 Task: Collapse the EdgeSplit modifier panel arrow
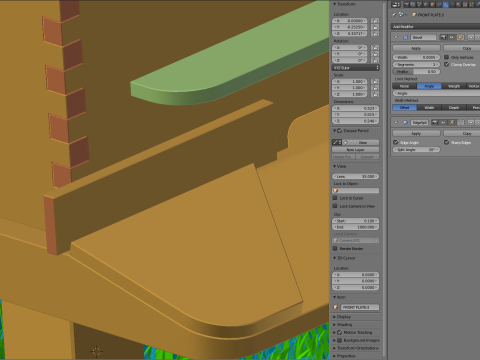coord(396,123)
